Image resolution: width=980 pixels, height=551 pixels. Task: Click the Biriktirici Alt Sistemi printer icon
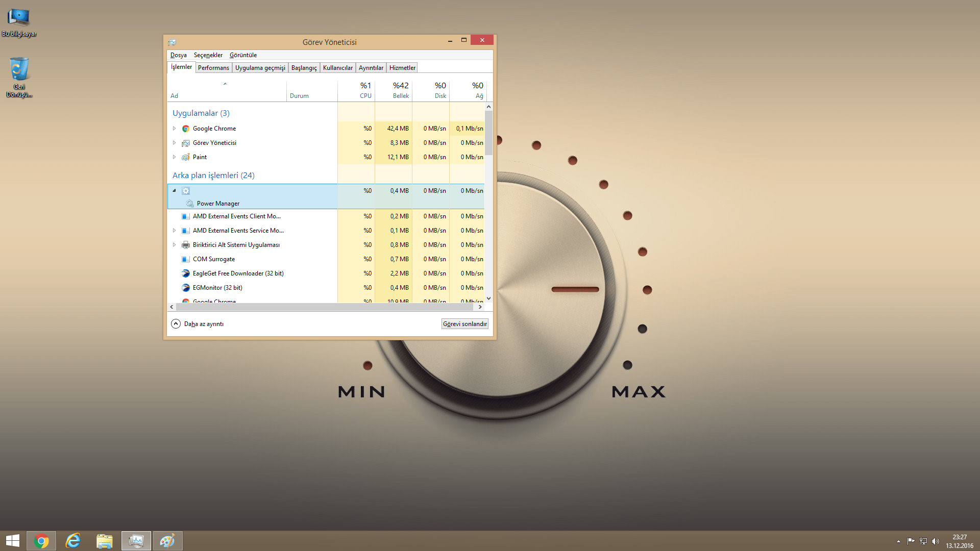(186, 245)
